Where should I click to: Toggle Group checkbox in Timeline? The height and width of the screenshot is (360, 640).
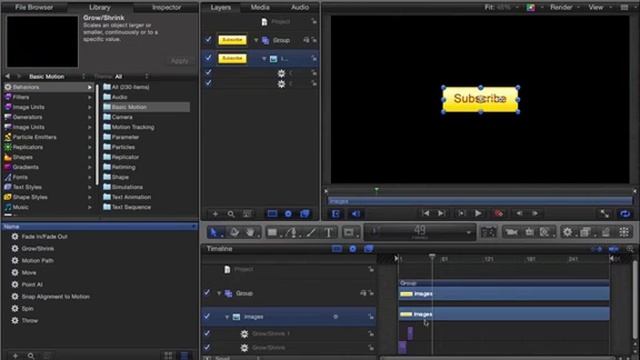click(207, 293)
